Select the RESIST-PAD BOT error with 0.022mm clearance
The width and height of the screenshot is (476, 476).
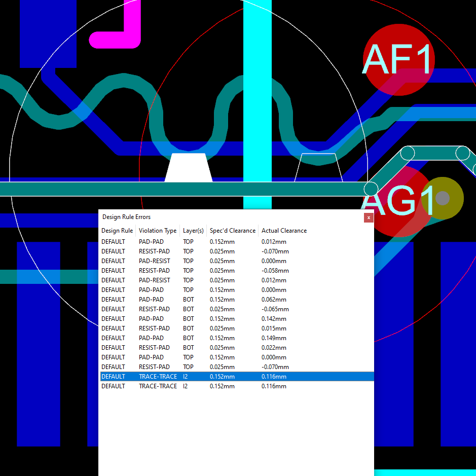click(x=203, y=348)
